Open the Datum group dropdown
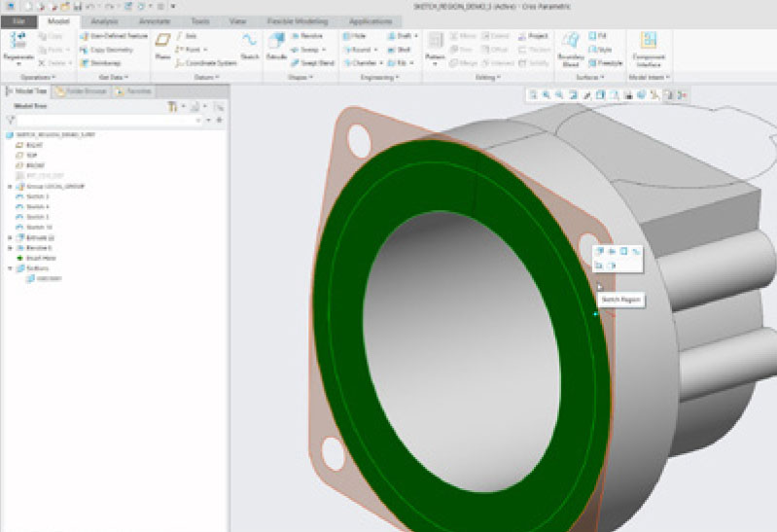 [x=206, y=78]
